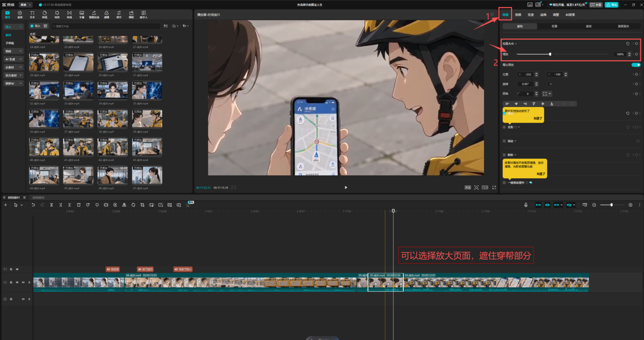Click the microphone record icon
Screen dimensions: 644x340
coord(526,205)
